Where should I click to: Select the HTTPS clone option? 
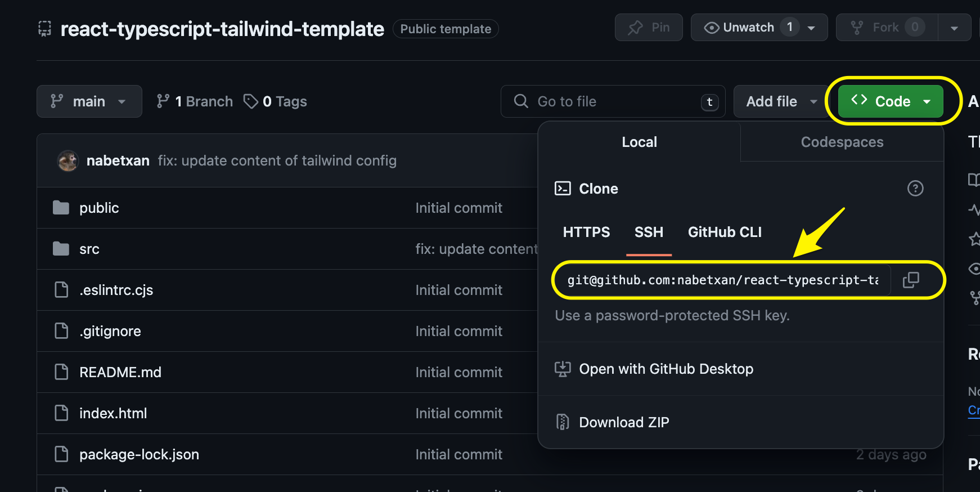[x=586, y=232]
